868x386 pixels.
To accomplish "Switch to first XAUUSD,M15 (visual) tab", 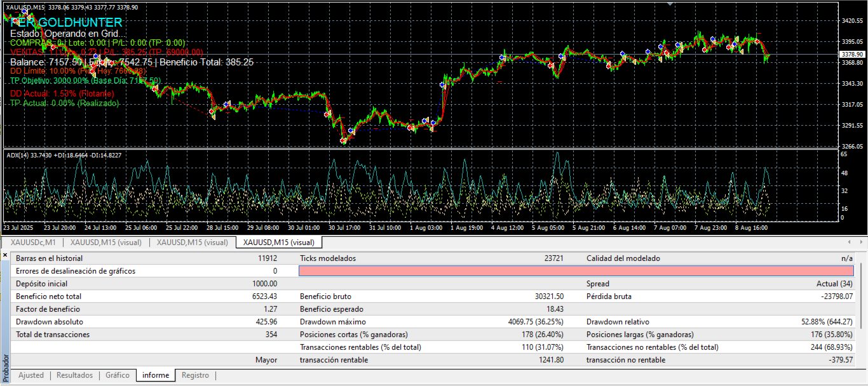I will (105, 242).
